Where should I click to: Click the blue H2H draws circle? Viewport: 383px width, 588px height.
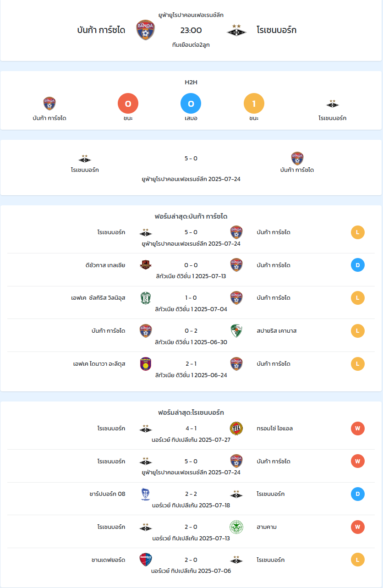191,104
